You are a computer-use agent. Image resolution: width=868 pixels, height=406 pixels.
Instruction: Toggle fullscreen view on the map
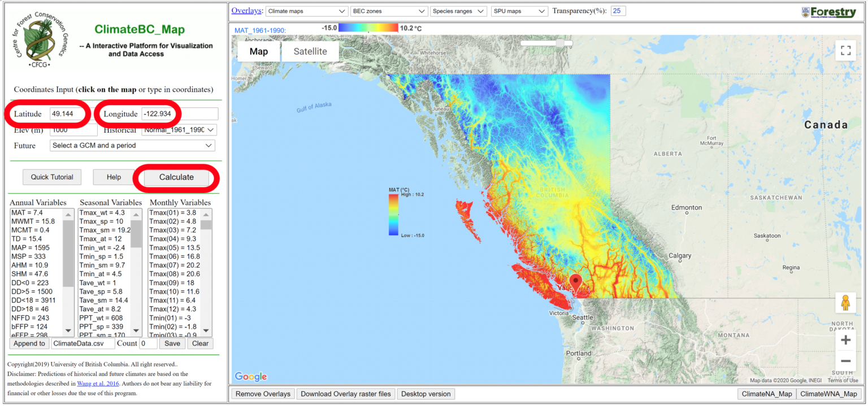[845, 50]
